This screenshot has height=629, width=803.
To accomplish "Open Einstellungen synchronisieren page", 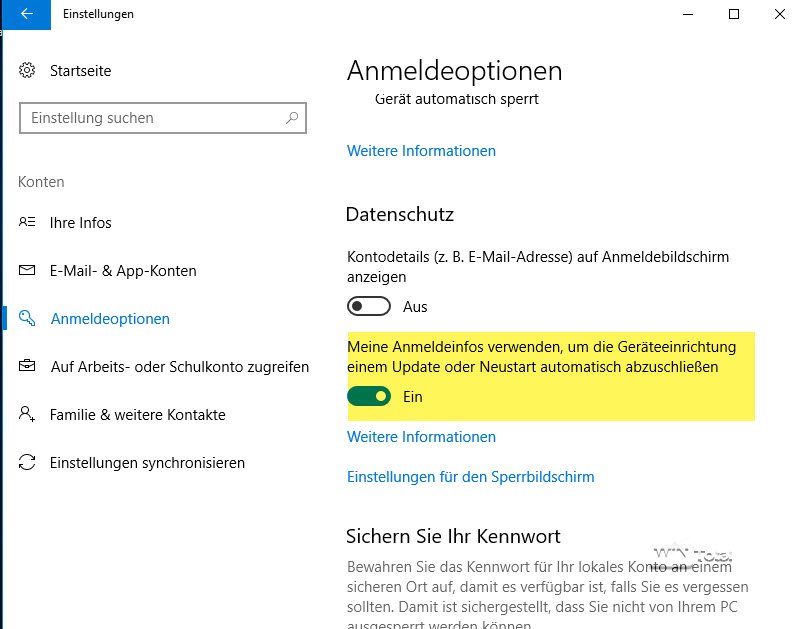I will (147, 463).
